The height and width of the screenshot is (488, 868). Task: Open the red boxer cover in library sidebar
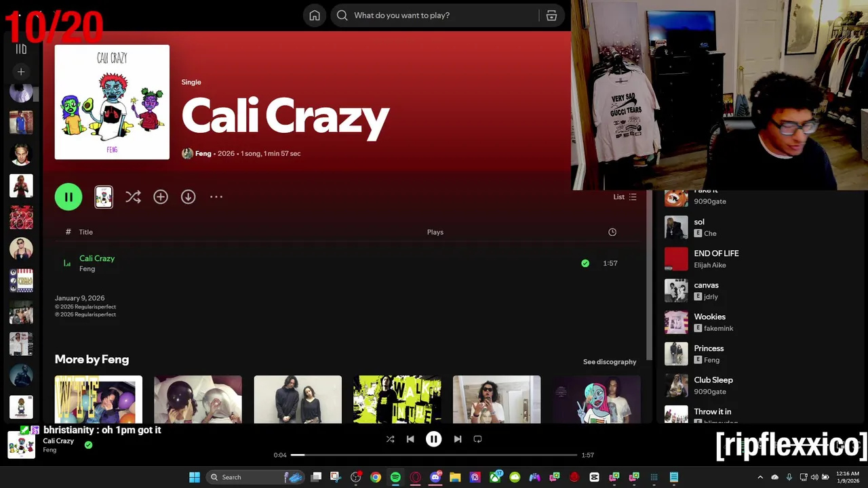tap(21, 186)
